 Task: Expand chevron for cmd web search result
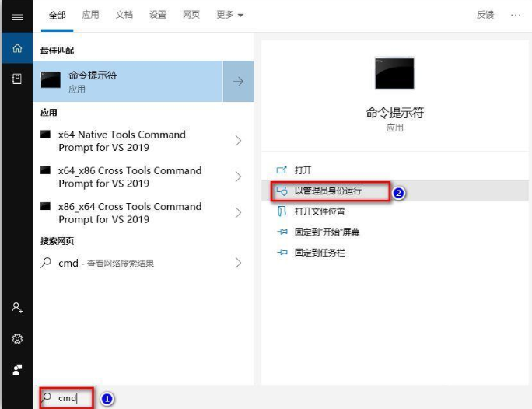pos(238,263)
